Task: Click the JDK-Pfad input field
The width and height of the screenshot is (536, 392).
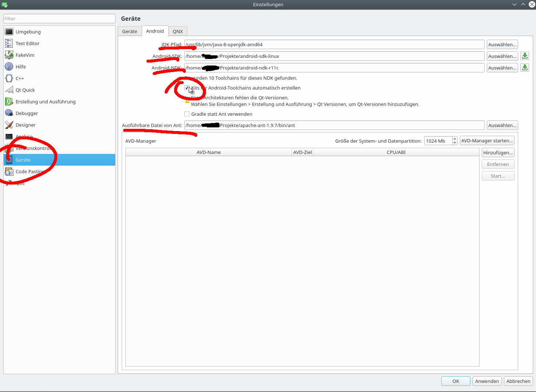Action: [x=334, y=44]
